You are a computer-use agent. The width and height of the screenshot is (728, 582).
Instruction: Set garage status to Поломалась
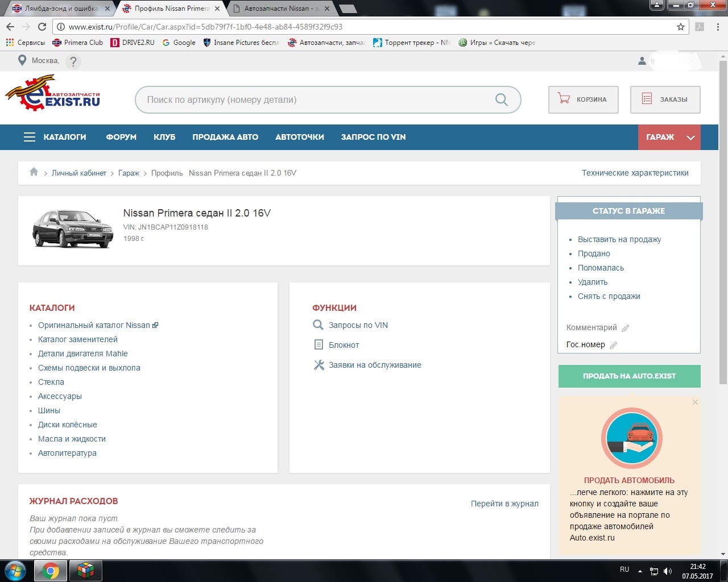[601, 268]
